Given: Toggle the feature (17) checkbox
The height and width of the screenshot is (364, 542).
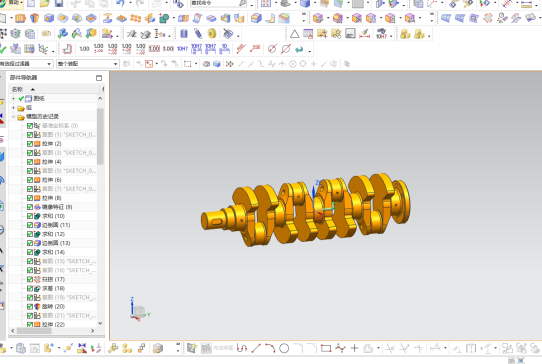Looking at the screenshot, I should coord(30,279).
